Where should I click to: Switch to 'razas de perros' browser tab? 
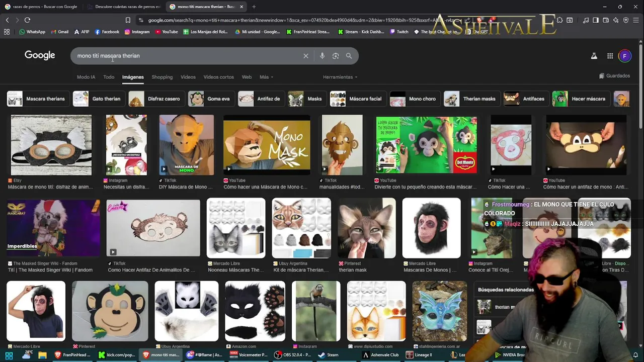[x=41, y=7]
